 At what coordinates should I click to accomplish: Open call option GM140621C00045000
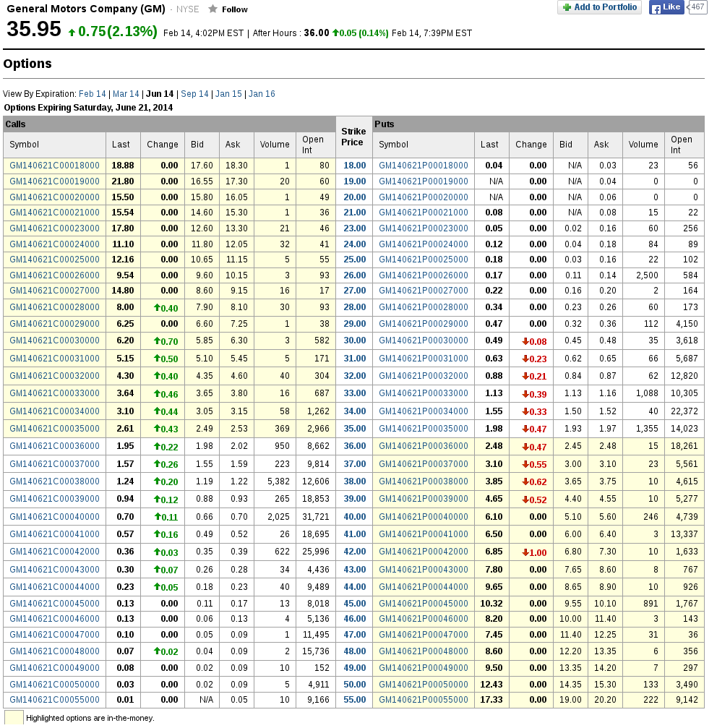[54, 604]
